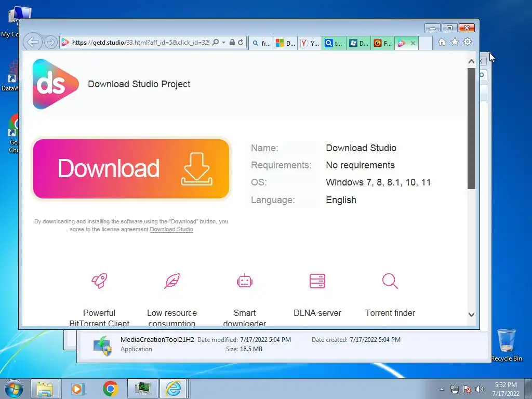532x399 pixels.
Task: Open the Download Studio license agreement link
Action: point(171,229)
